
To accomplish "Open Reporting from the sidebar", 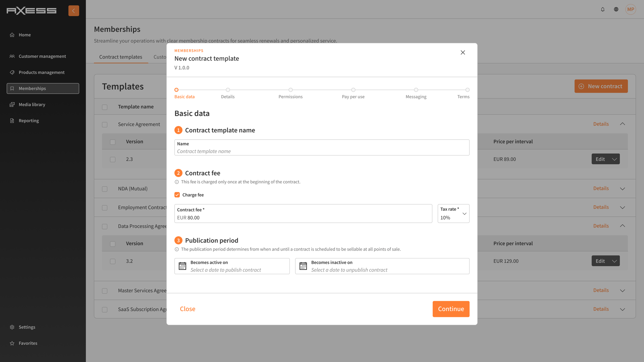I will coord(29,120).
